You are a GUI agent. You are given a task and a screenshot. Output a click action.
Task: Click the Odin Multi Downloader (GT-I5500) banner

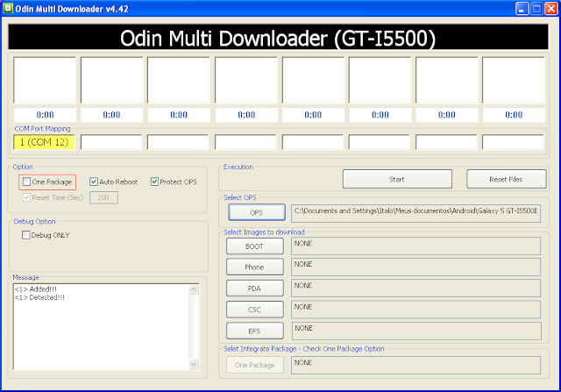click(x=278, y=37)
